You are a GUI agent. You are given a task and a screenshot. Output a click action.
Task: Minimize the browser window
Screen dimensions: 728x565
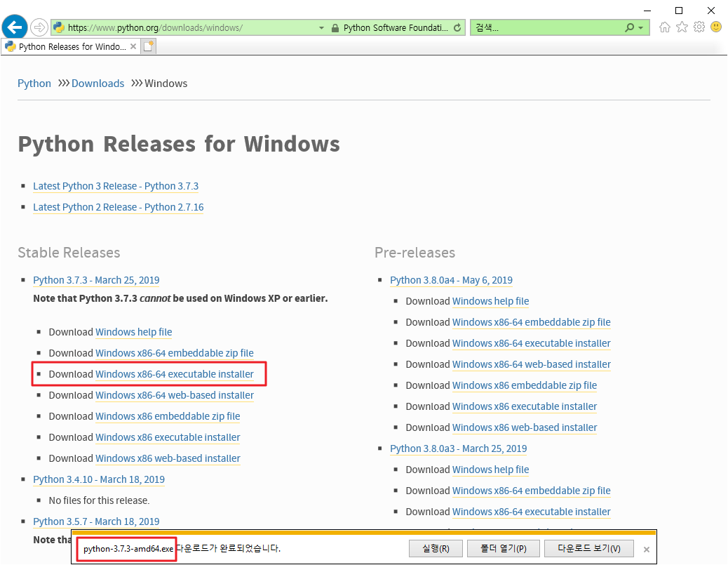(x=647, y=11)
